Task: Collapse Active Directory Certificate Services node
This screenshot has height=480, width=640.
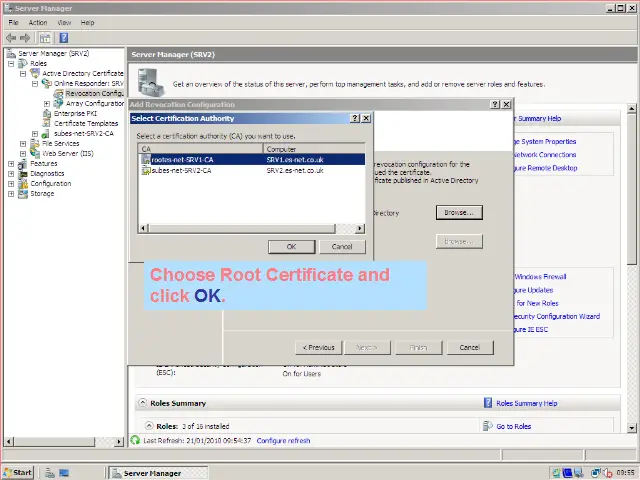Action: tap(23, 73)
